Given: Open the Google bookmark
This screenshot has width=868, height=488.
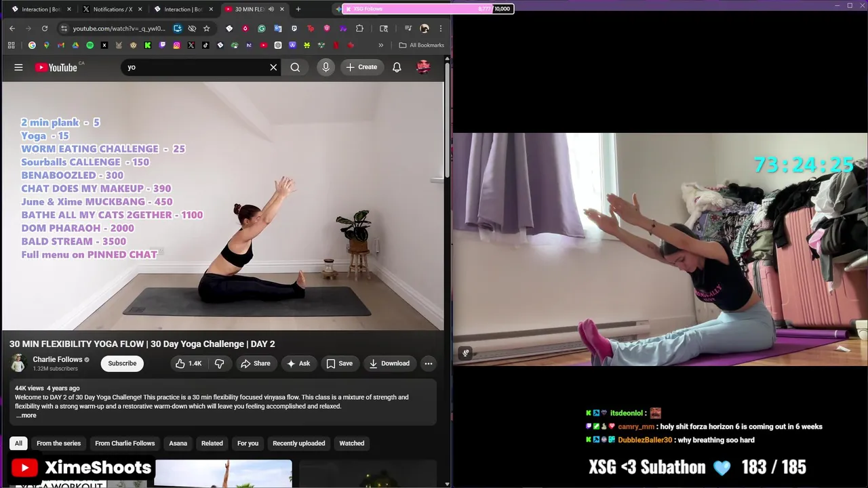Looking at the screenshot, I should click(x=32, y=45).
